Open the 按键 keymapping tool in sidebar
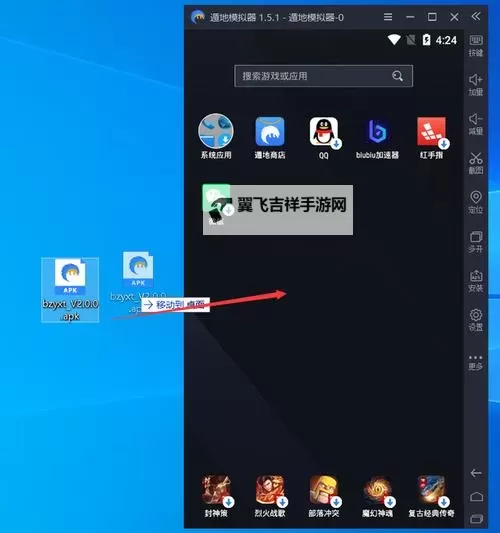This screenshot has height=533, width=500. coord(476,45)
